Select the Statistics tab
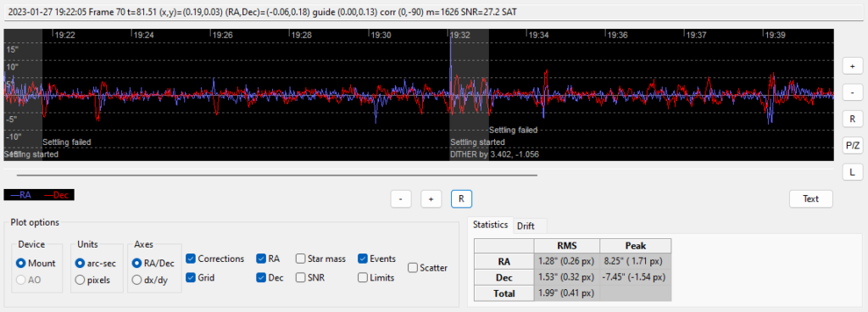 490,225
